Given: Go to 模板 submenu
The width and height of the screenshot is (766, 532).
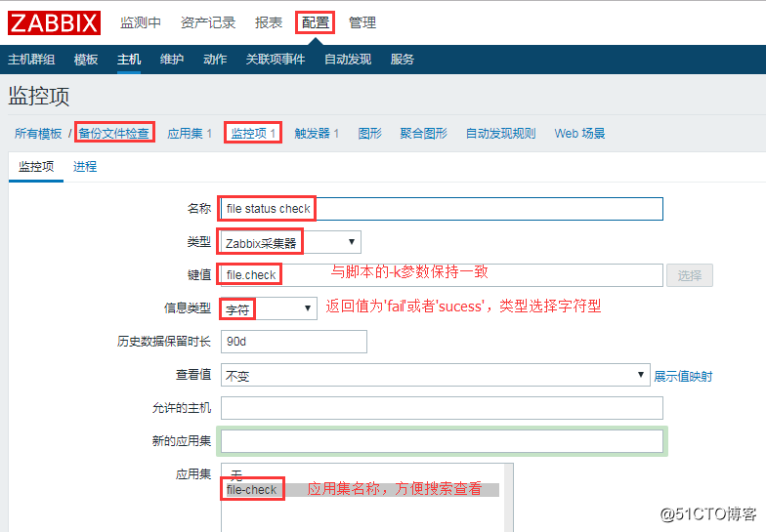Looking at the screenshot, I should pos(86,60).
